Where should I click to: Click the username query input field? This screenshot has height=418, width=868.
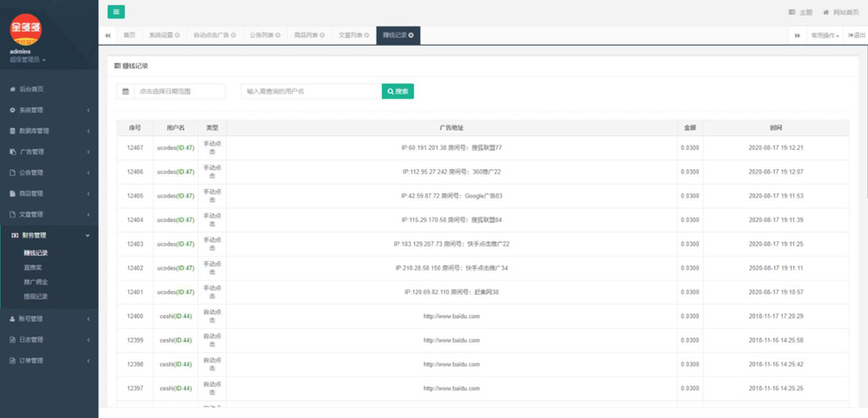click(311, 91)
